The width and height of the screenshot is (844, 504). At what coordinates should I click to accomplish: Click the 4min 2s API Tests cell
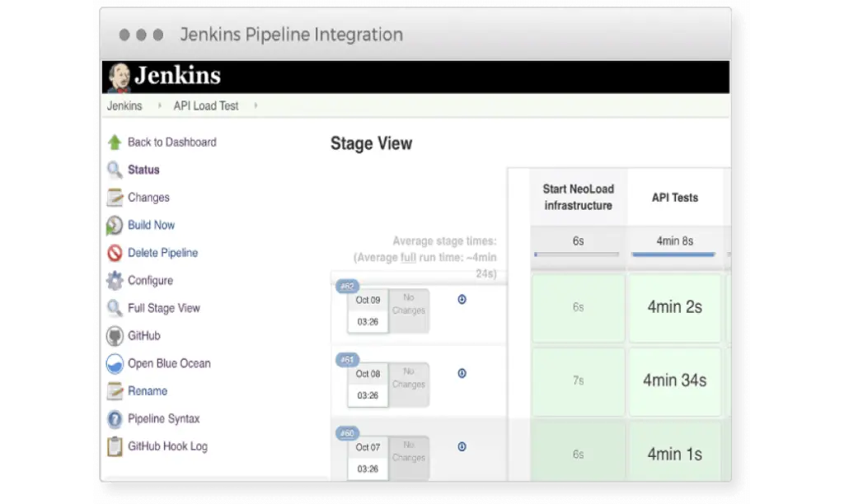(x=674, y=308)
